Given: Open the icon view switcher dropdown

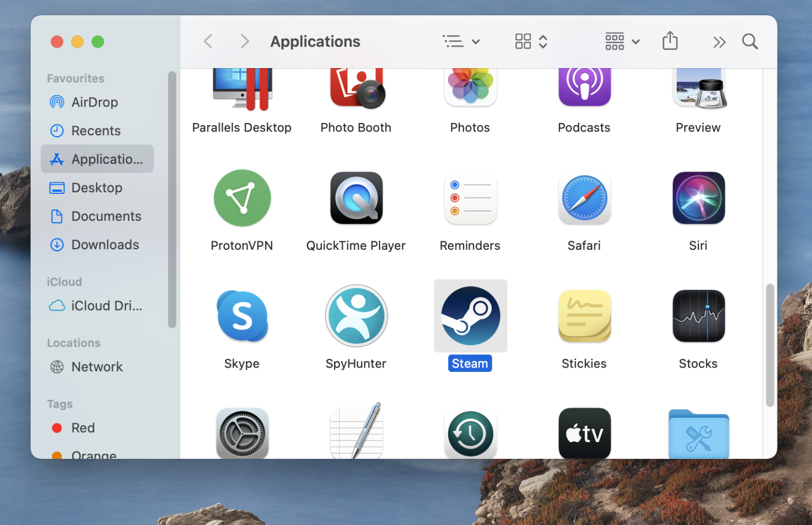Looking at the screenshot, I should pyautogui.click(x=531, y=41).
